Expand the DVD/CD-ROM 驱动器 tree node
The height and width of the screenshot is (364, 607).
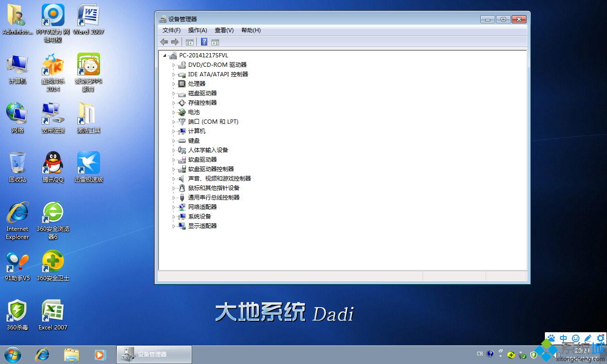pyautogui.click(x=173, y=64)
